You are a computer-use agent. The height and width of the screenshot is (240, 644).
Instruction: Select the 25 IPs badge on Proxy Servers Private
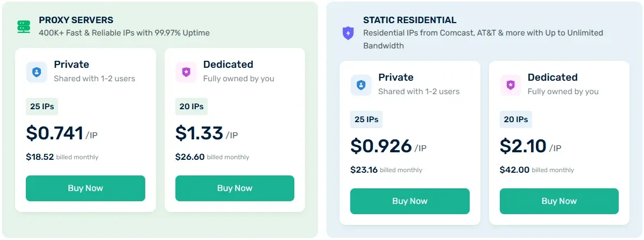click(42, 107)
